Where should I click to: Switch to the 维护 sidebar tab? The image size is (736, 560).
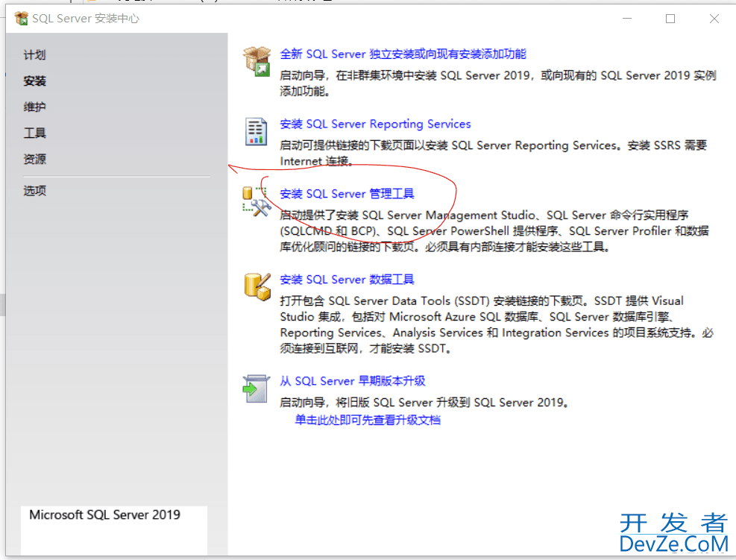[35, 107]
